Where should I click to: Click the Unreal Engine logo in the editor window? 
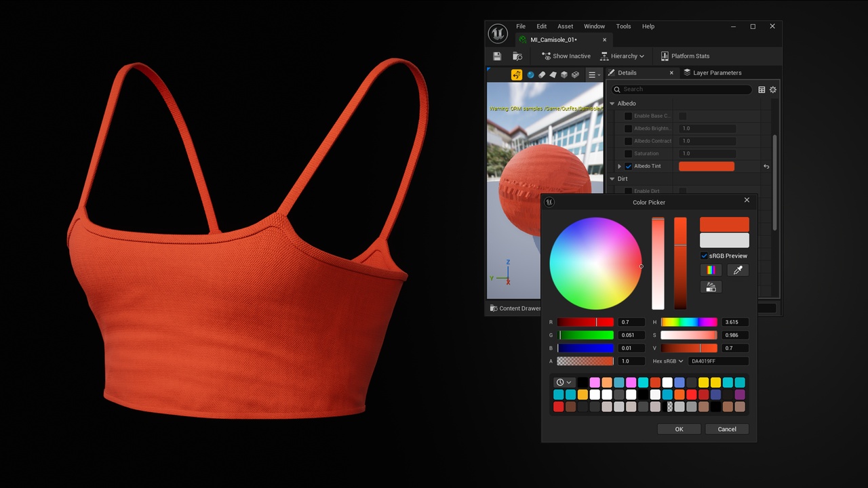click(x=498, y=33)
